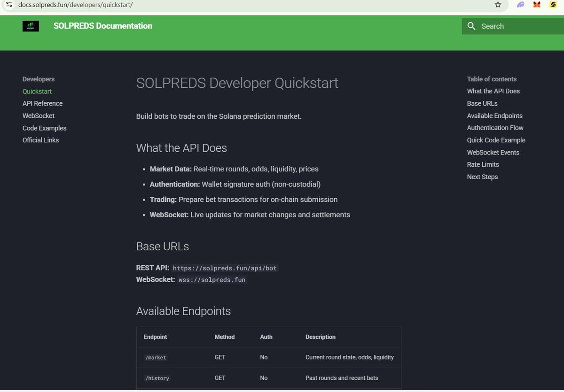Jump to What the API Does section
The width and height of the screenshot is (564, 392).
[493, 91]
